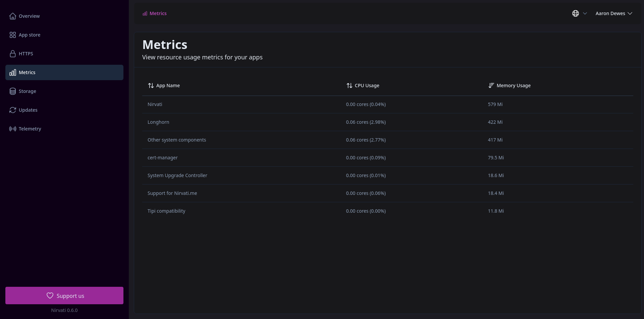The width and height of the screenshot is (644, 319).
Task: Click the HTTPS padlock icon
Action: coord(13,54)
